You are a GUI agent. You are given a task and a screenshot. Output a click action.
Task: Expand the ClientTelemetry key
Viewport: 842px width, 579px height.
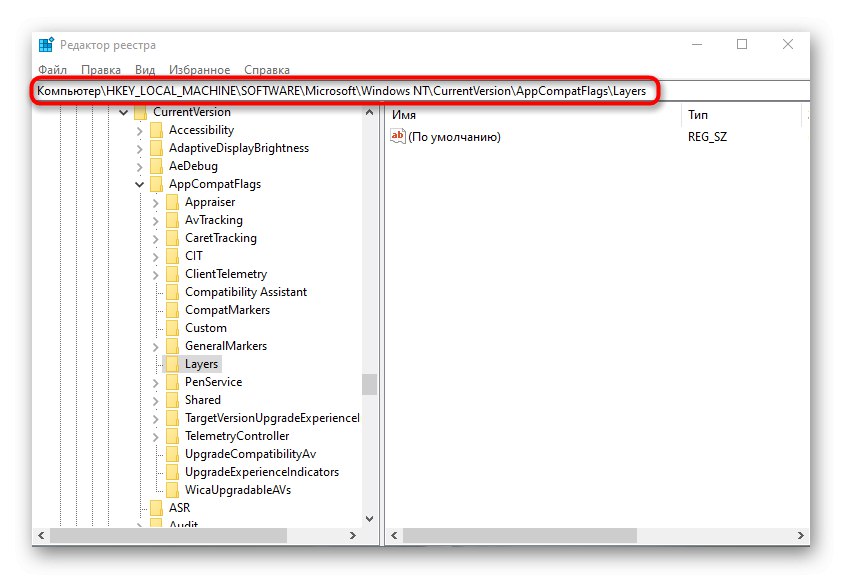(156, 274)
